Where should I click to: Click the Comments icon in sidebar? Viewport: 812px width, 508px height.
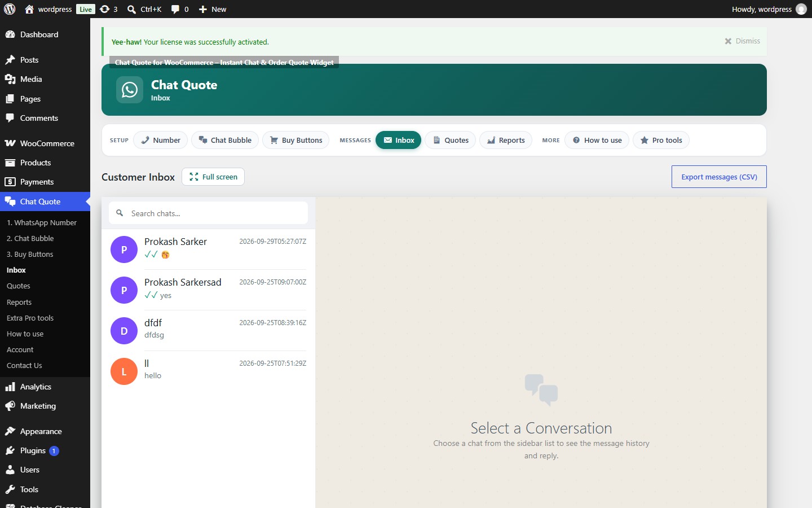(10, 118)
